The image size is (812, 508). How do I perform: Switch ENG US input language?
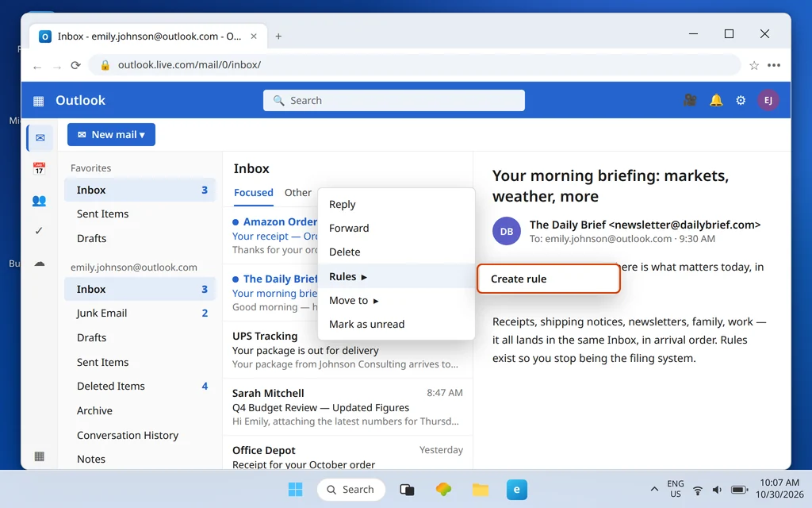tap(676, 489)
